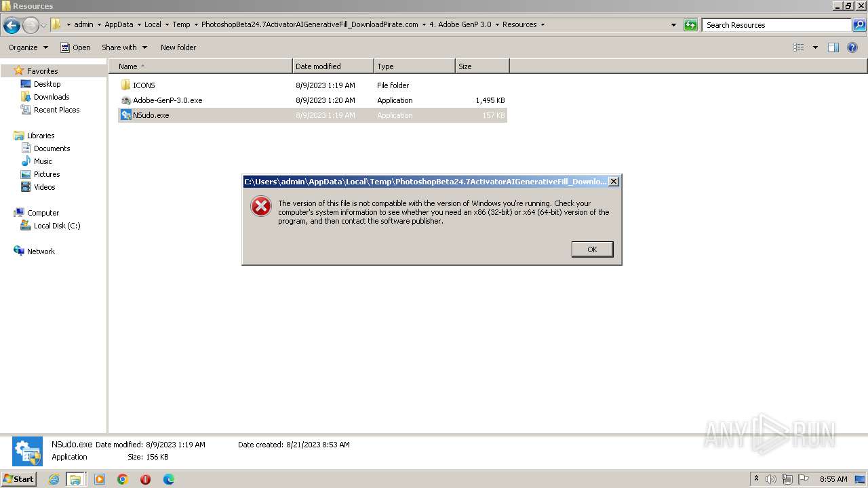Open the Organize menu
This screenshot has width=868, height=488.
(28, 47)
